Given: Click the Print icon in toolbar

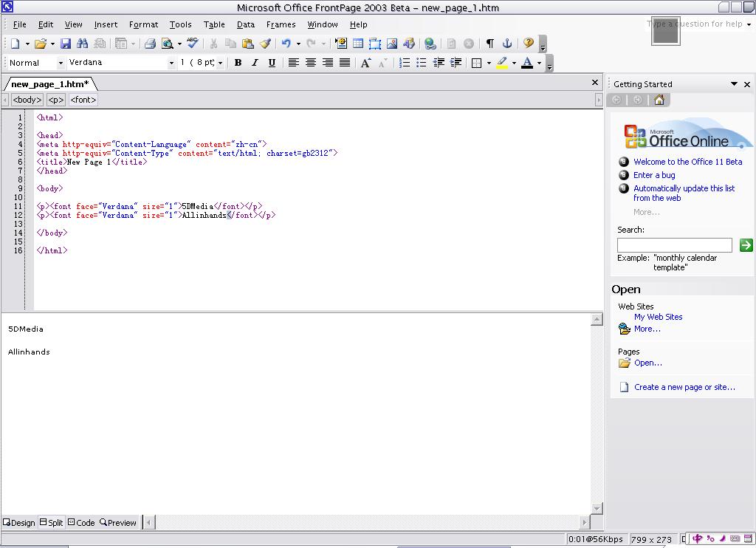Looking at the screenshot, I should 150,44.
